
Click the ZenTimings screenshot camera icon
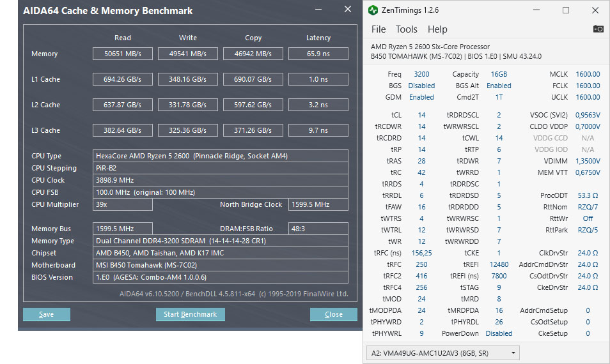[x=598, y=29]
